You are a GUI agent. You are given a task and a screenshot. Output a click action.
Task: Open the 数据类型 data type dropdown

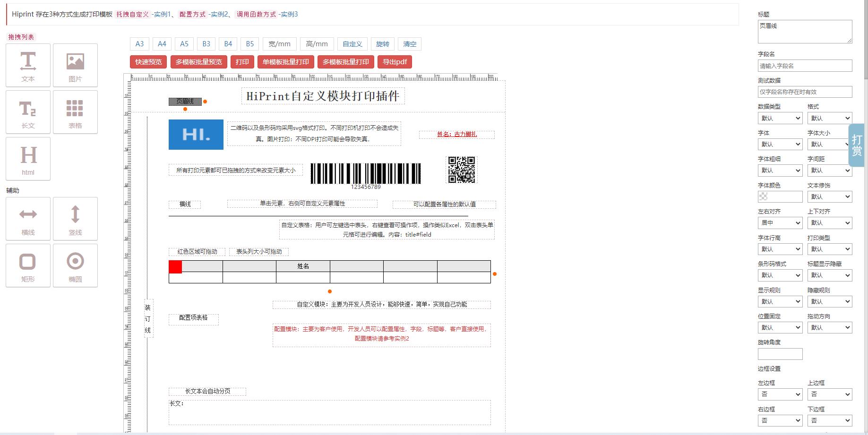point(780,118)
